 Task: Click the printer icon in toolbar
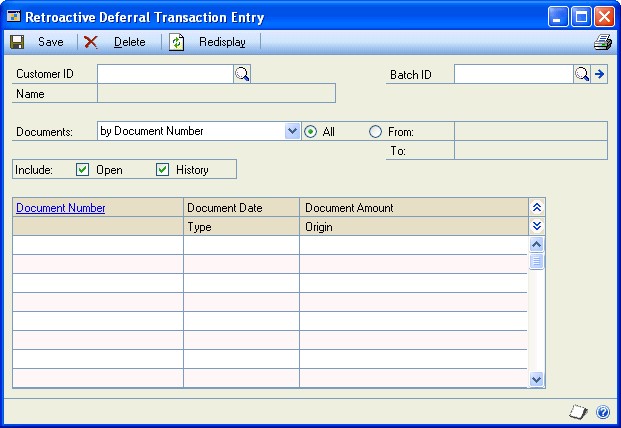(x=603, y=42)
